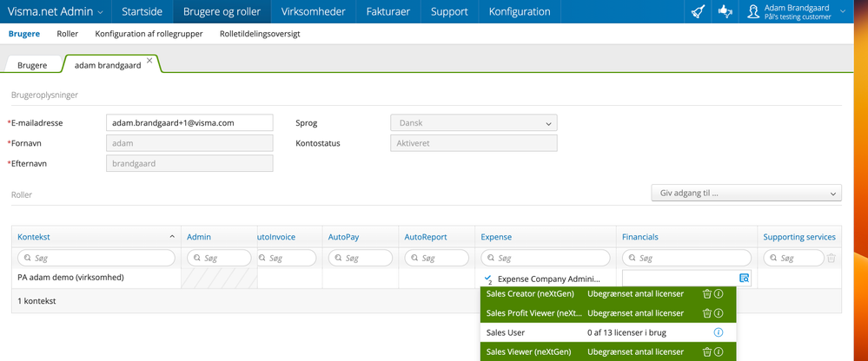The image size is (868, 361).
Task: Delete the Sales Viewer (neXtGen) role
Action: coord(707,351)
